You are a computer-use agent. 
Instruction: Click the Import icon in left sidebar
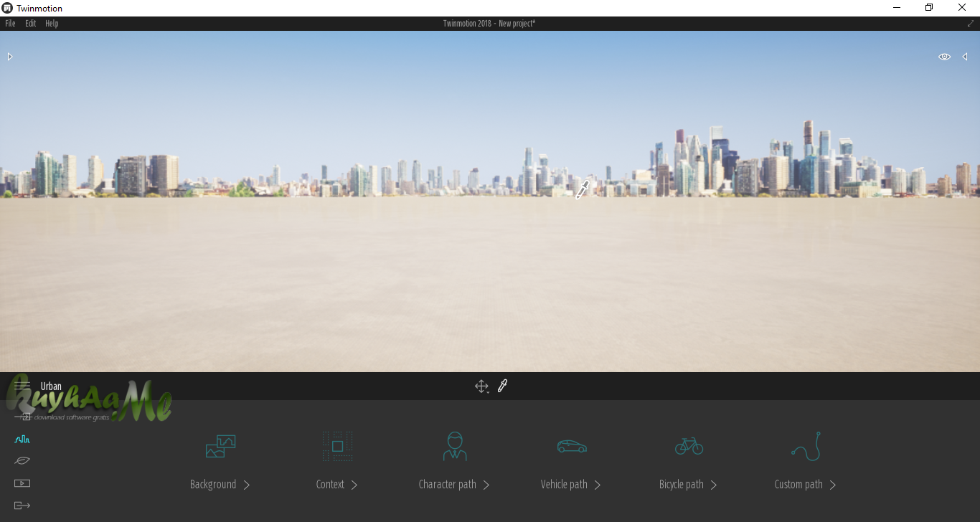click(x=22, y=416)
